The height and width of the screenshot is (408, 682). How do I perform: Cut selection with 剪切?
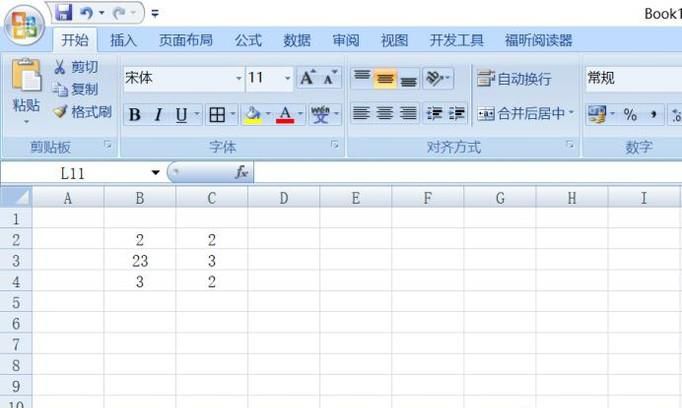[x=77, y=67]
